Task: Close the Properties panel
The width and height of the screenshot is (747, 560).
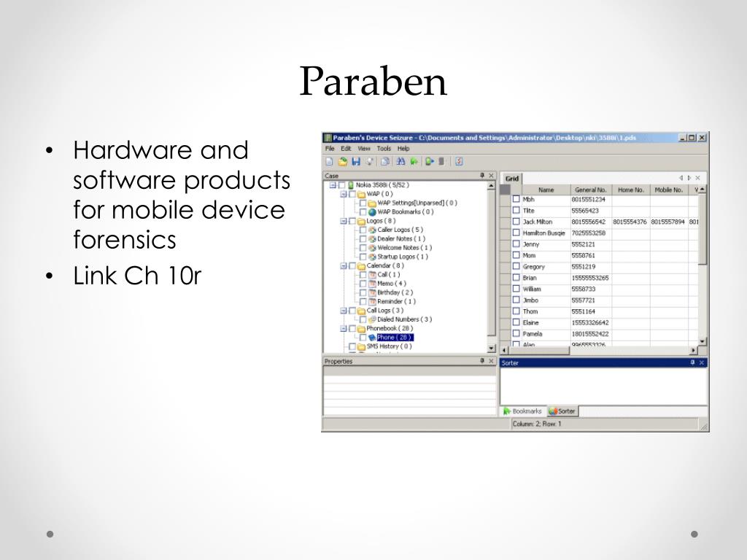Action: [491, 361]
